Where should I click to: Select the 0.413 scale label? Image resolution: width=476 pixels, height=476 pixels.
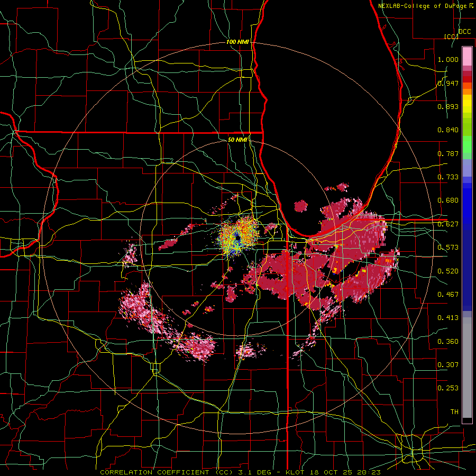(x=448, y=318)
